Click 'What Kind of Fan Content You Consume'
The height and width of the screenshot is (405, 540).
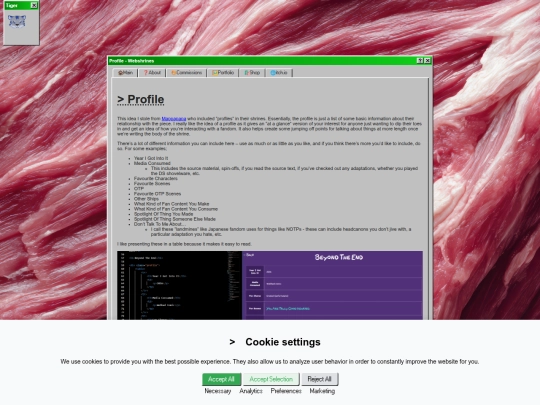pos(176,209)
